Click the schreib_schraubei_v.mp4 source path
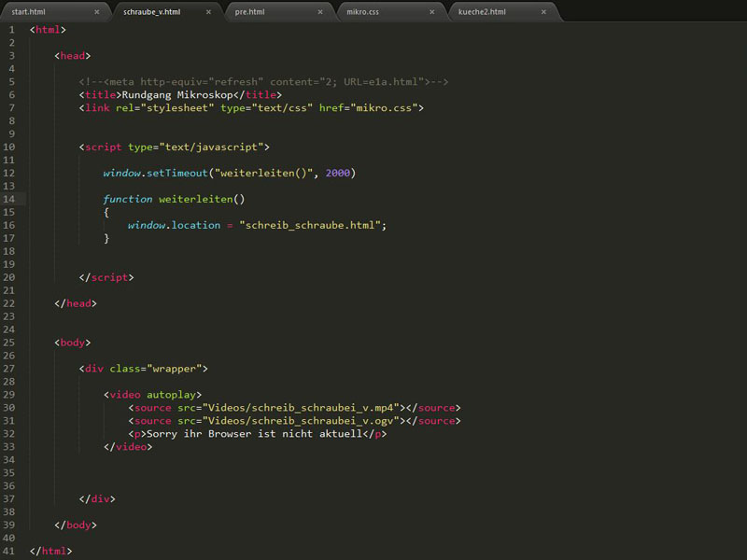 point(303,408)
